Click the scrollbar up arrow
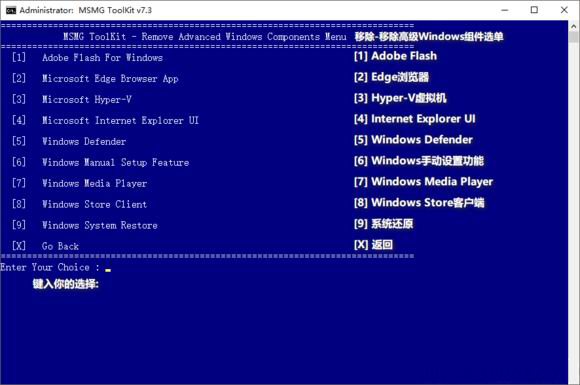The height and width of the screenshot is (385, 580). click(573, 26)
